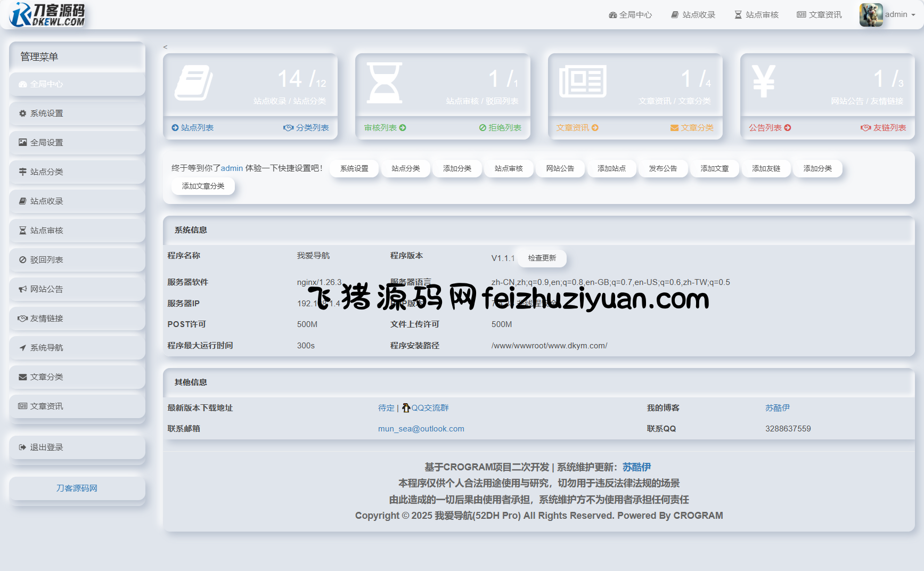Collapse sidebar with the small arrow
The width and height of the screenshot is (924, 571).
click(165, 47)
